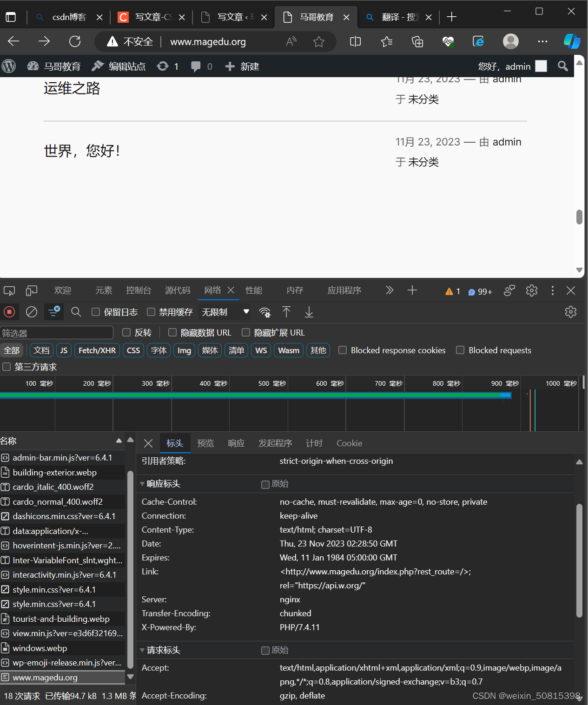The height and width of the screenshot is (705, 588).
Task: Enable the 禁用缓存 checkbox
Action: 151,312
